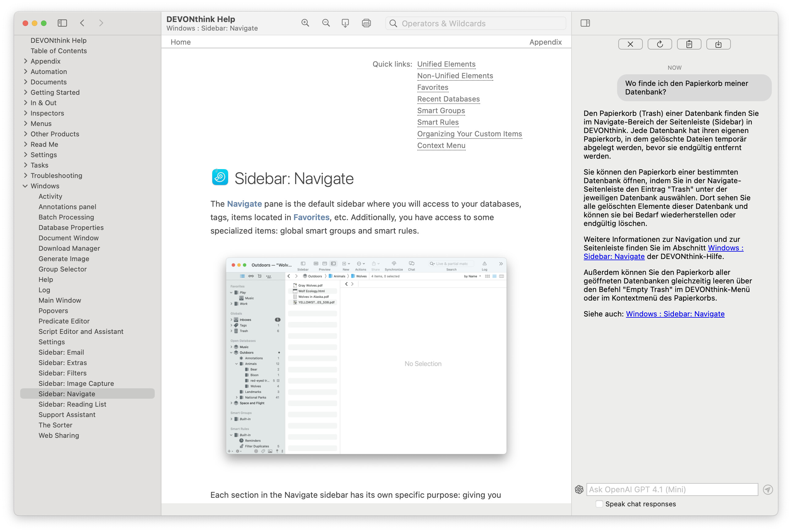Collapse the Windows section in sidebar
The height and width of the screenshot is (532, 792).
pos(25,186)
